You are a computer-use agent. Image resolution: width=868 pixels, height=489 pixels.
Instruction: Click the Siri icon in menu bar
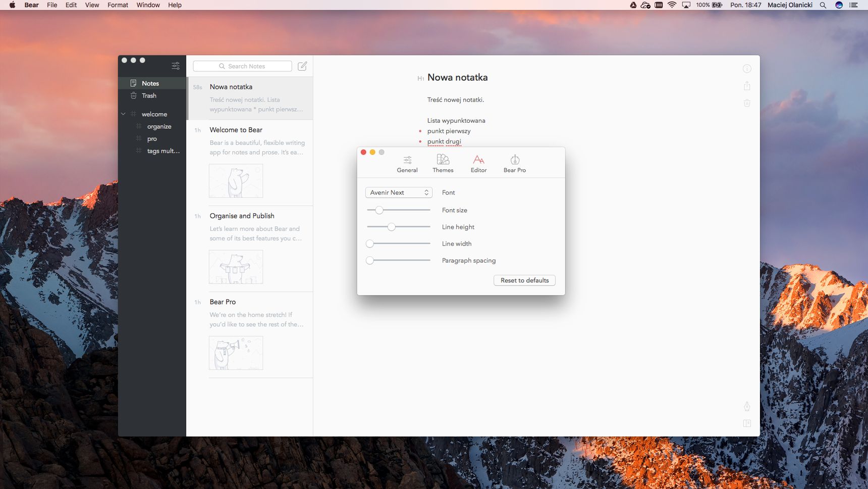pos(839,5)
